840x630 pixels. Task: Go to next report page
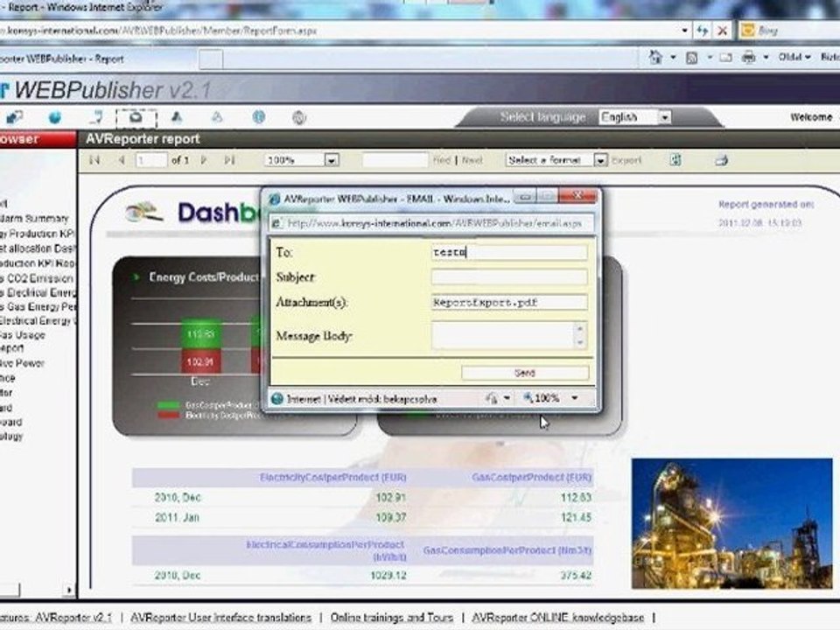click(x=204, y=159)
